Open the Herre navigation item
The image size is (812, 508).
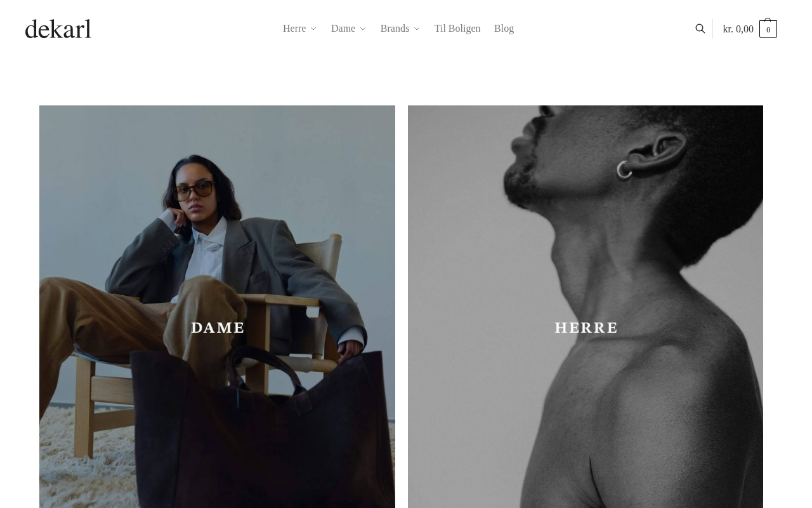click(x=294, y=29)
